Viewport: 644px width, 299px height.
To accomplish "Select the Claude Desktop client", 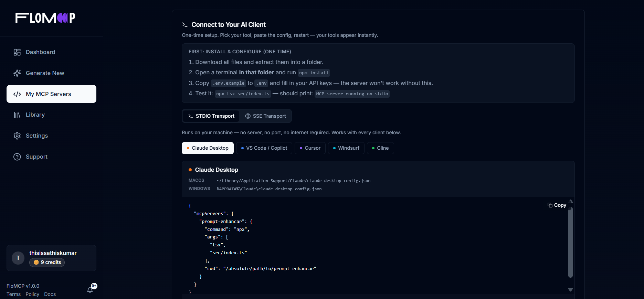I will (x=208, y=148).
